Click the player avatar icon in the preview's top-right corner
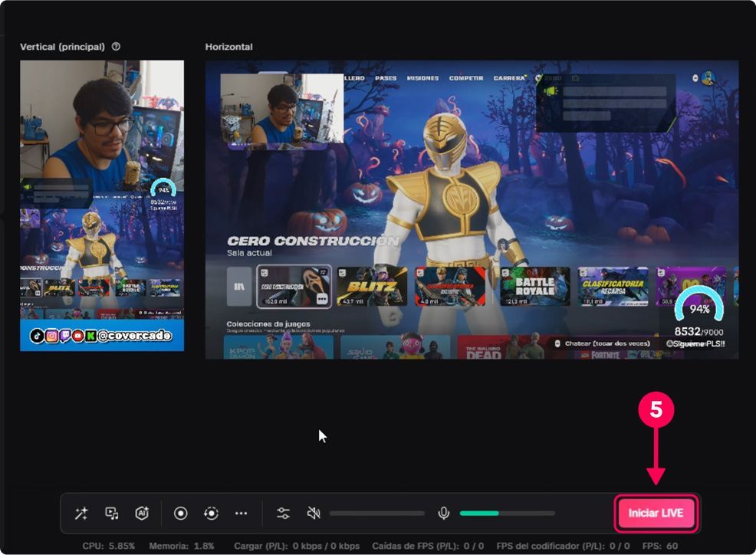This screenshot has width=756, height=555. tap(708, 77)
